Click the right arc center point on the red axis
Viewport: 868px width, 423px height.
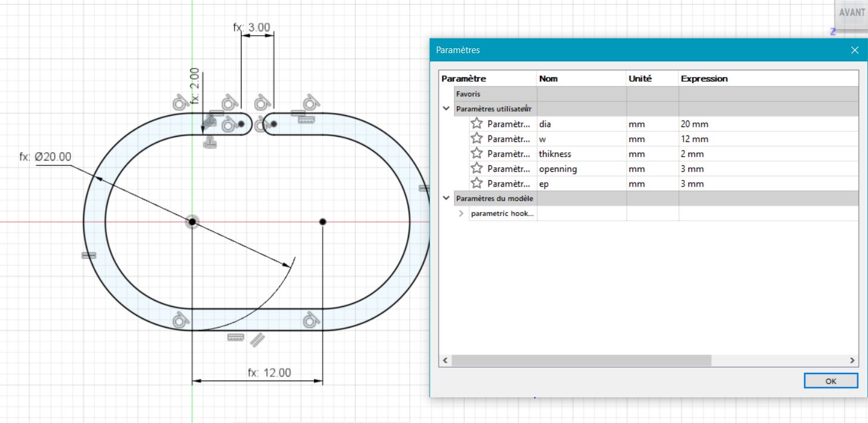coord(322,222)
